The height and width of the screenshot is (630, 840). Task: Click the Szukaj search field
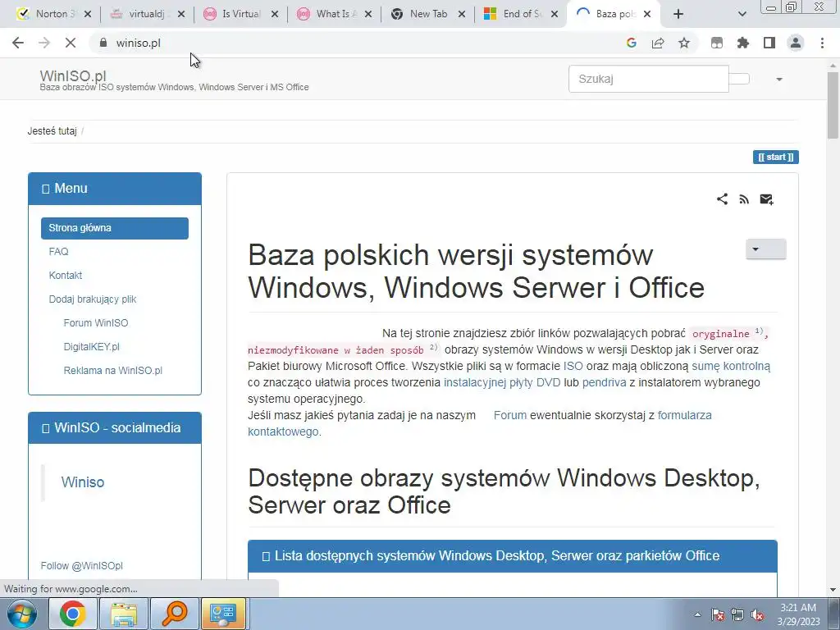649,79
